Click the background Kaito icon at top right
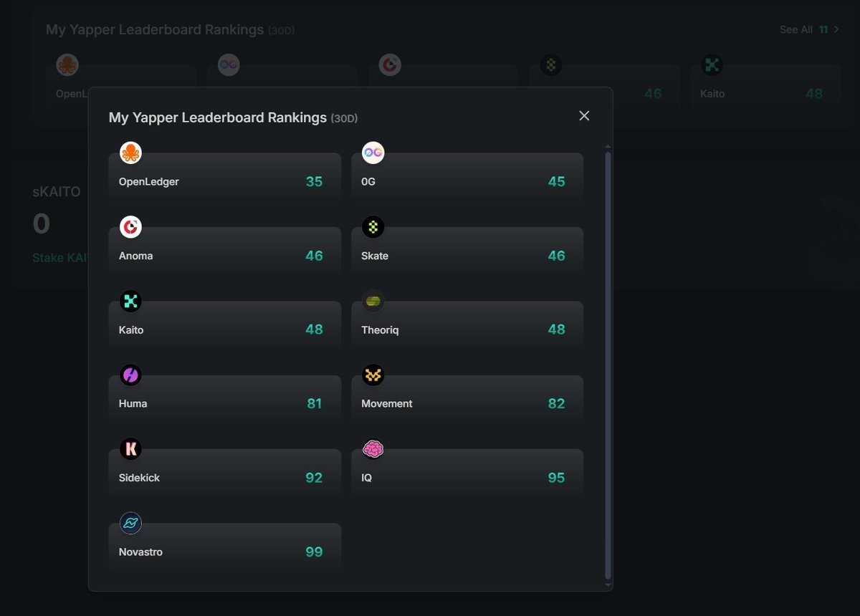 click(712, 65)
